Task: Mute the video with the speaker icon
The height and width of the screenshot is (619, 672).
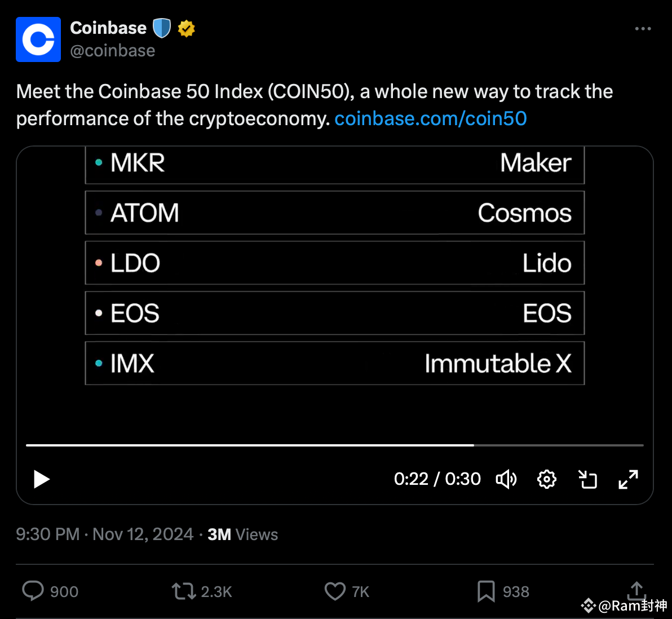Action: point(506,479)
